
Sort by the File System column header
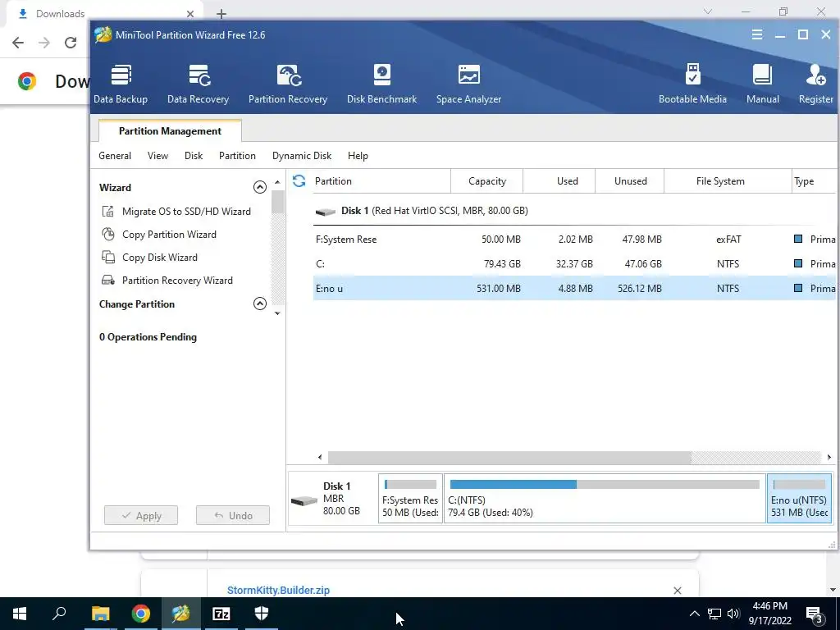728,181
